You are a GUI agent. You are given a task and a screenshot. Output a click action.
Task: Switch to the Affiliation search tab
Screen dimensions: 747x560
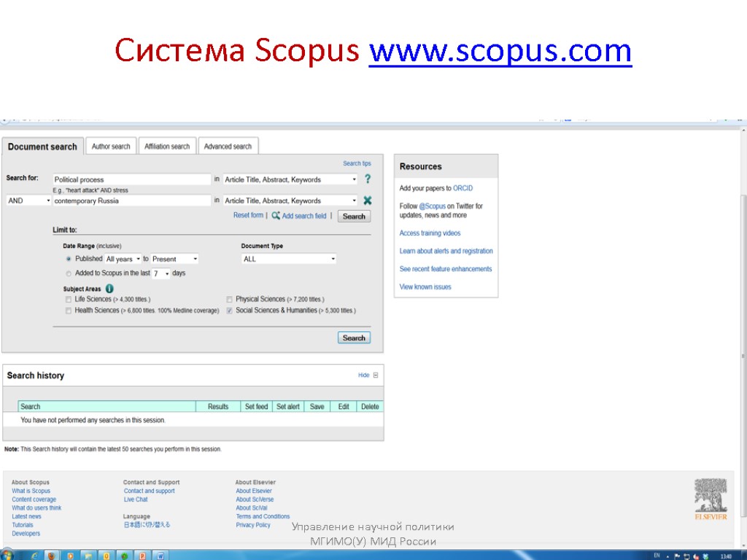click(x=167, y=146)
